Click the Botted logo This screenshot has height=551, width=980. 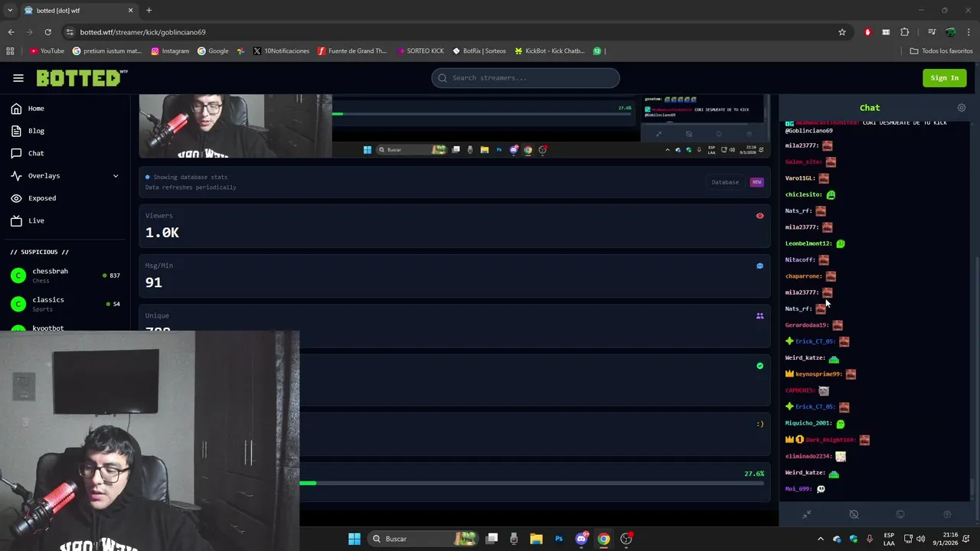tap(82, 78)
